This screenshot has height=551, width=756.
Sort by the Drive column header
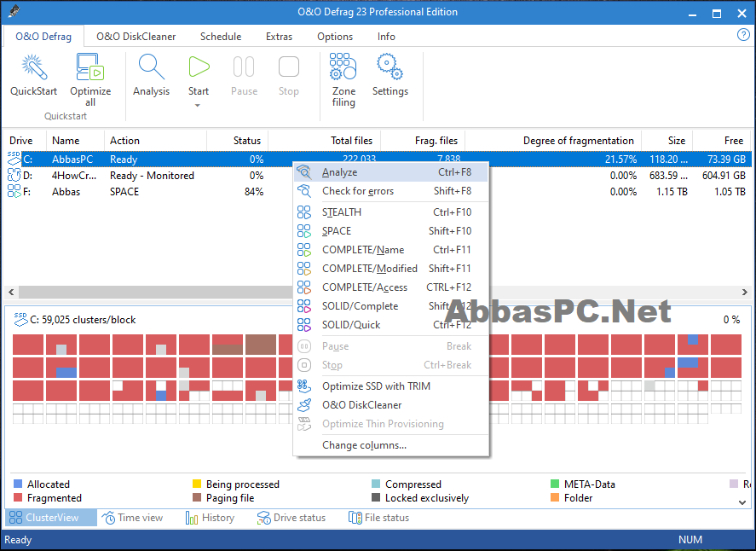(24, 141)
